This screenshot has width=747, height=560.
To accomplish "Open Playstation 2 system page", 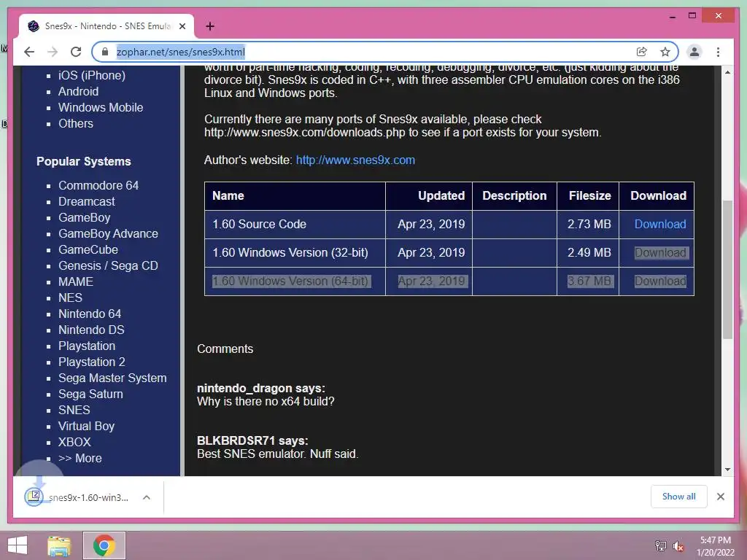I will coord(92,362).
